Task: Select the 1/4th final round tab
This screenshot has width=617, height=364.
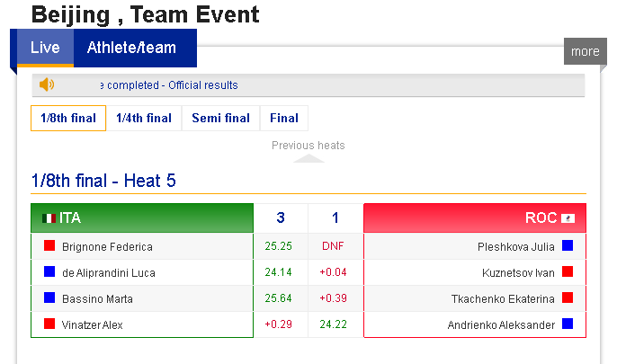Action: point(144,118)
